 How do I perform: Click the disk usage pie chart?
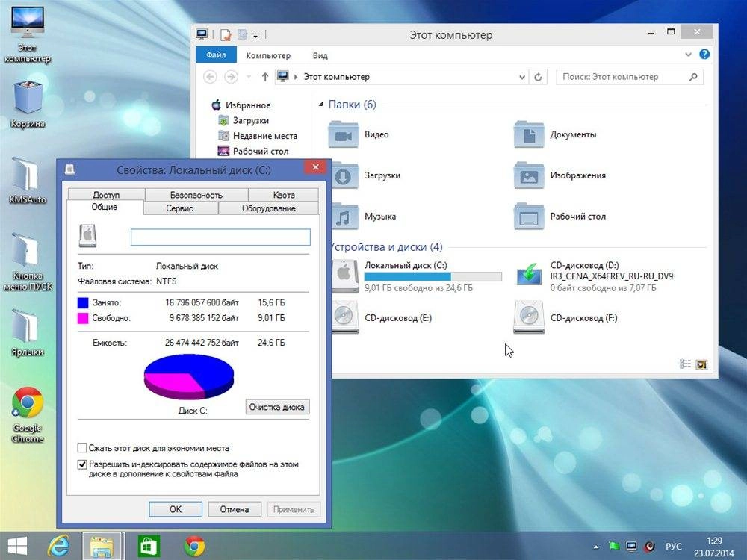click(x=189, y=376)
